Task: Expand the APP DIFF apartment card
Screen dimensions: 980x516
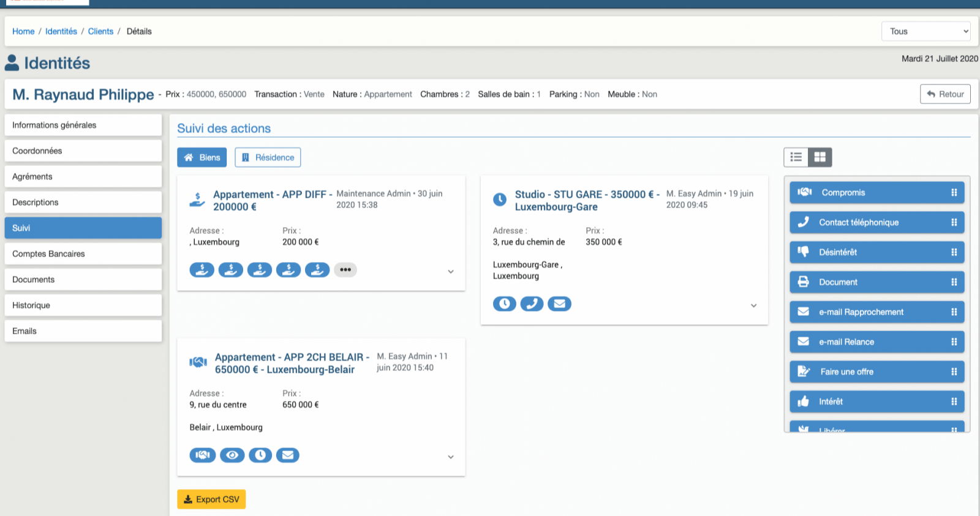Action: point(451,272)
